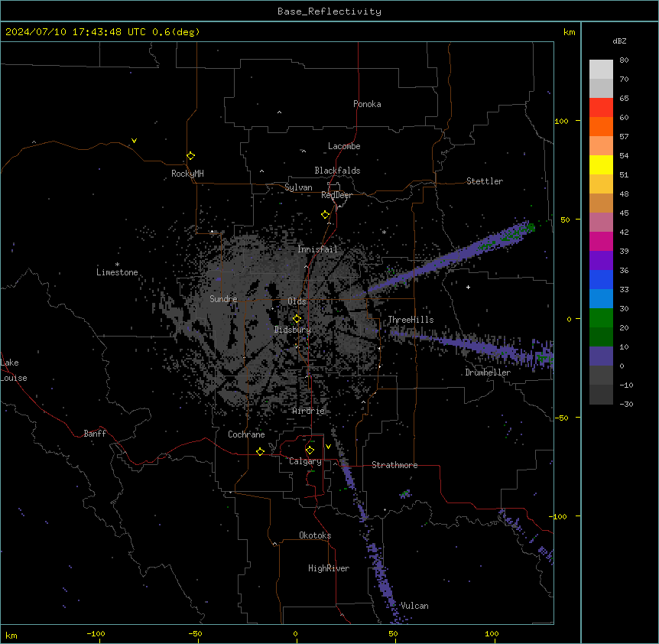Click the ThreeHills town label
This screenshot has width=659, height=644.
(411, 320)
